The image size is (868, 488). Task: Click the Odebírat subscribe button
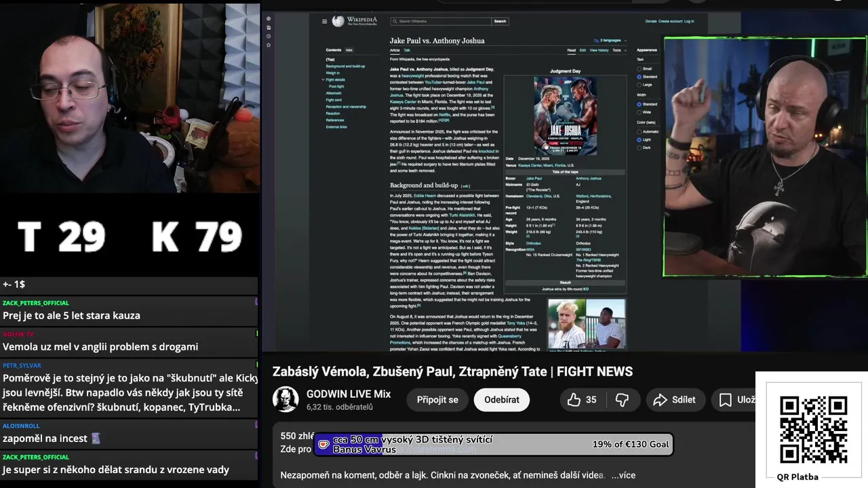[502, 400]
